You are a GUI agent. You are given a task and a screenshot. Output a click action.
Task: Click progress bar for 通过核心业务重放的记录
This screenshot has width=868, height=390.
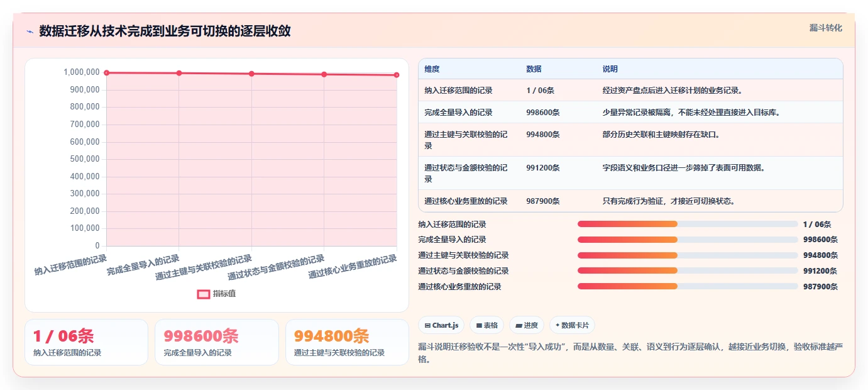[x=688, y=287]
